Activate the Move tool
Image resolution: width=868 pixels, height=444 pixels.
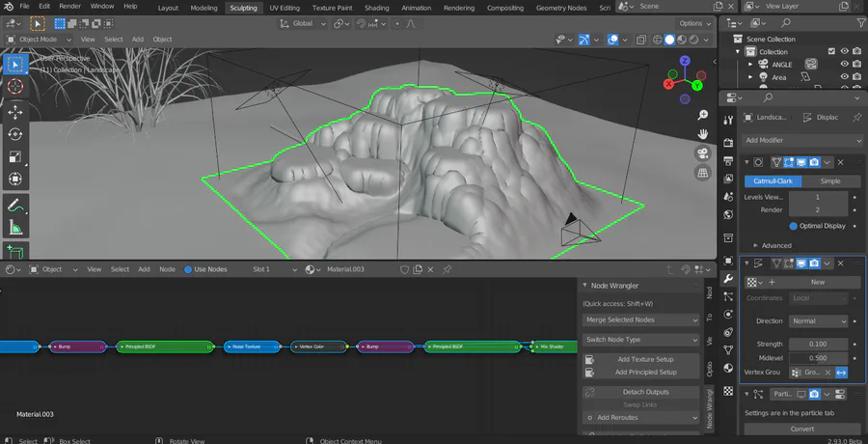pyautogui.click(x=15, y=113)
